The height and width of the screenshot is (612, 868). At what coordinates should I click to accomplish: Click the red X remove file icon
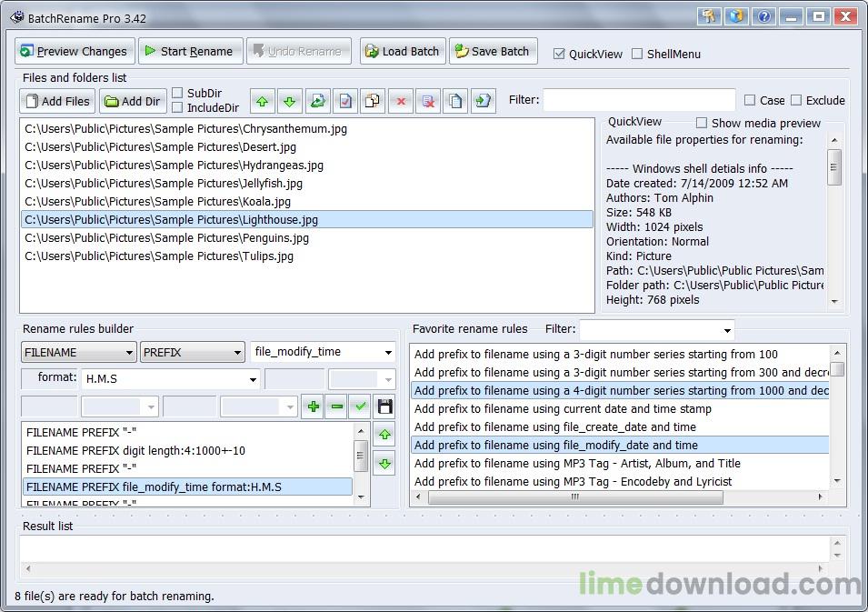pos(399,101)
